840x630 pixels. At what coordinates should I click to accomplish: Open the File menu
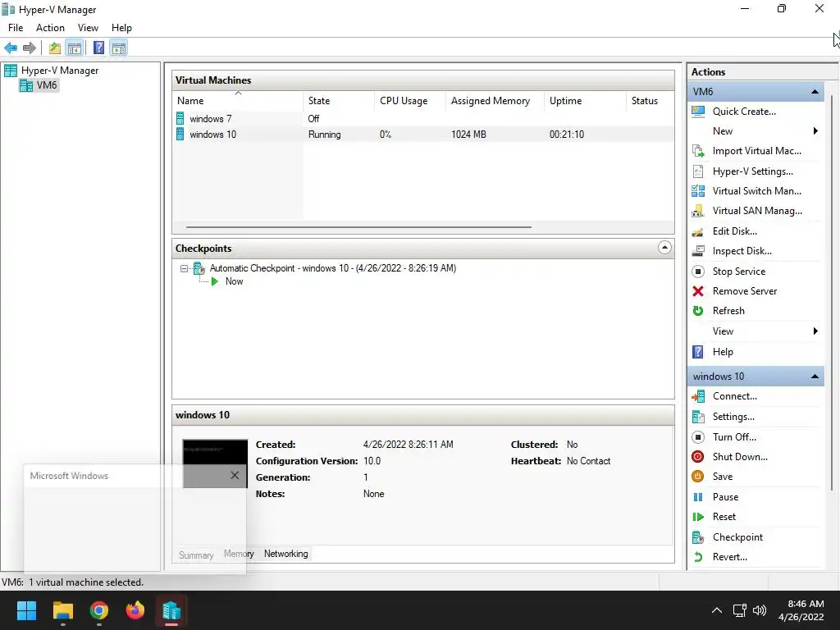click(x=16, y=28)
